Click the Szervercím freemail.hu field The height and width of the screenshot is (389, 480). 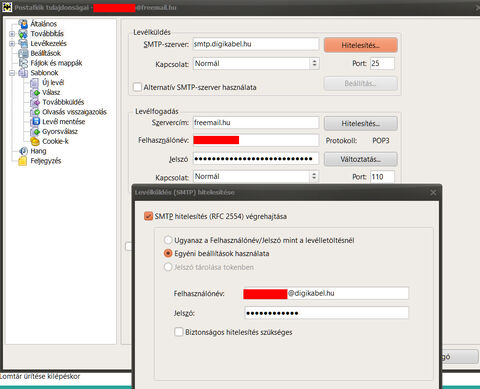point(256,123)
